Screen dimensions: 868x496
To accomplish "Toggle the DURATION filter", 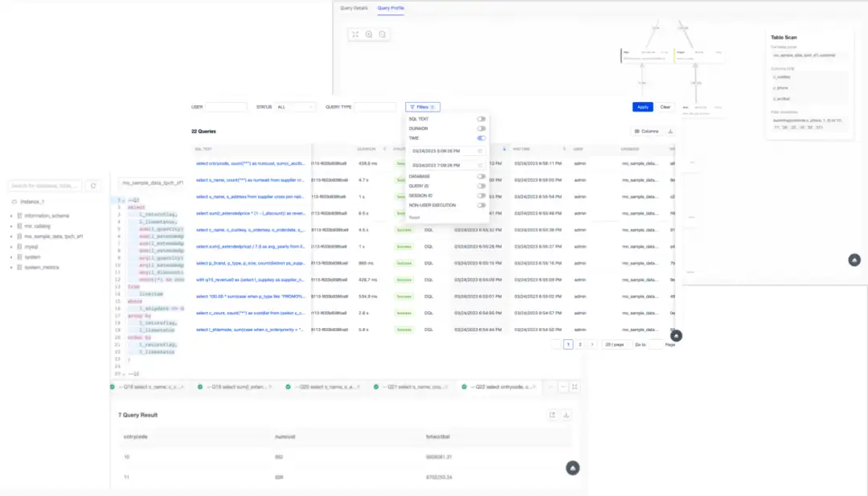I will (481, 129).
